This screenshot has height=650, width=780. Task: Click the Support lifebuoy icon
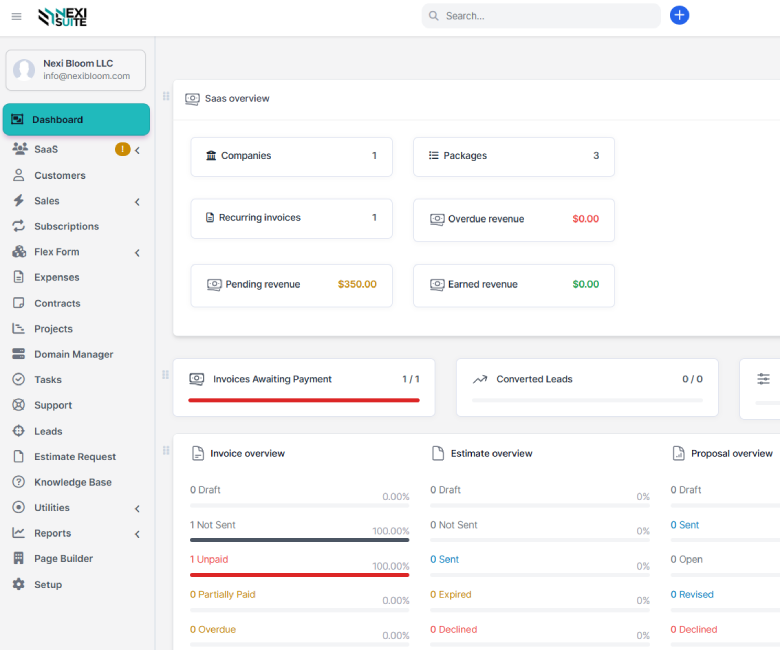click(x=18, y=405)
